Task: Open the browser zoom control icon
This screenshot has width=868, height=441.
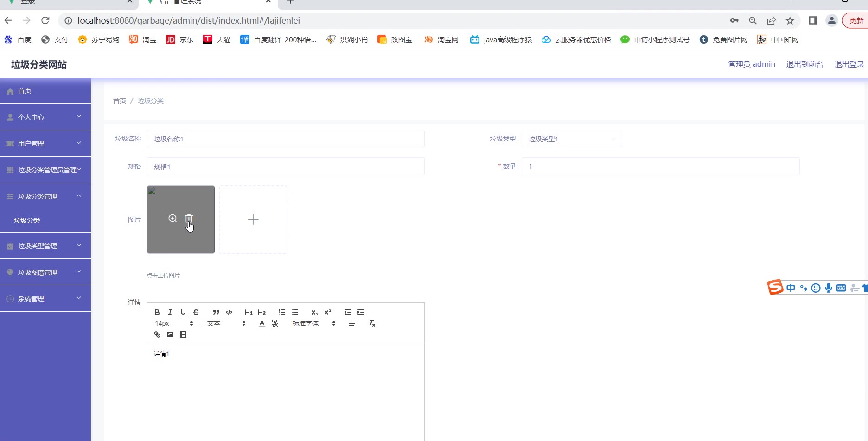Action: 753,20
